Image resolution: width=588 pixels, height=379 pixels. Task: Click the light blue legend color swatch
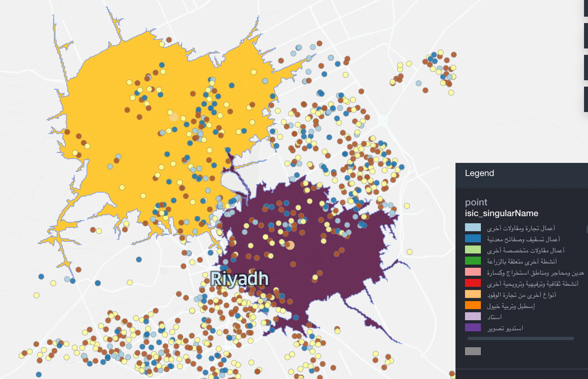[x=473, y=228]
